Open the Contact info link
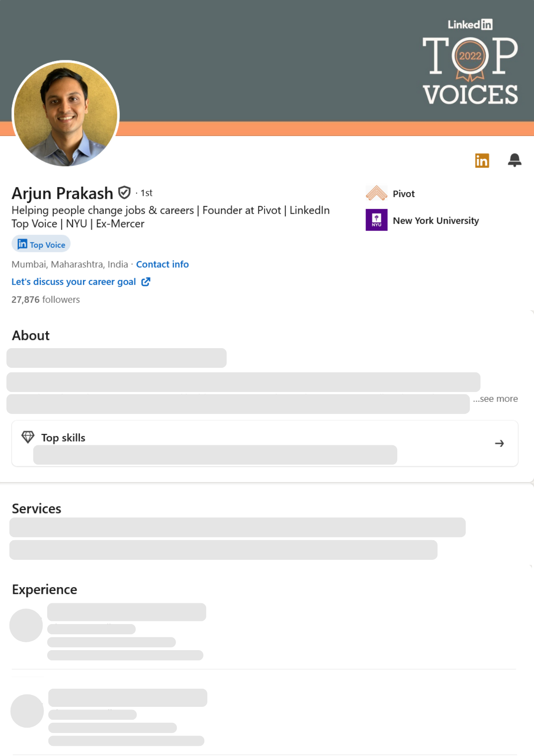534x756 pixels. pyautogui.click(x=162, y=264)
